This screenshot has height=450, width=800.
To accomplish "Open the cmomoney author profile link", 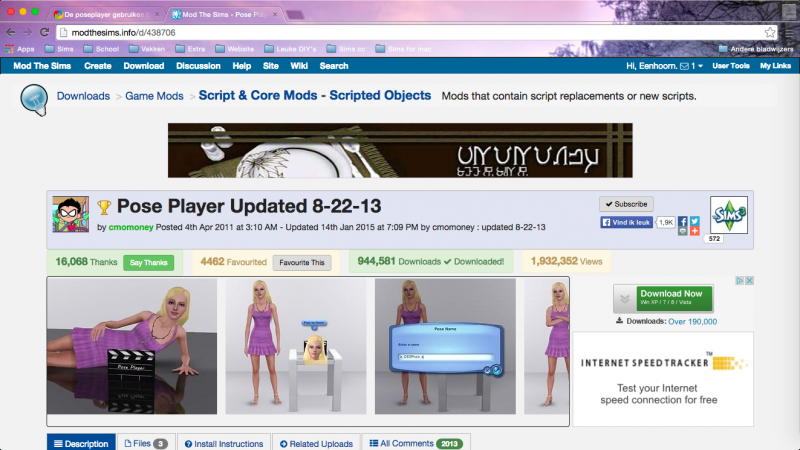I will [131, 227].
